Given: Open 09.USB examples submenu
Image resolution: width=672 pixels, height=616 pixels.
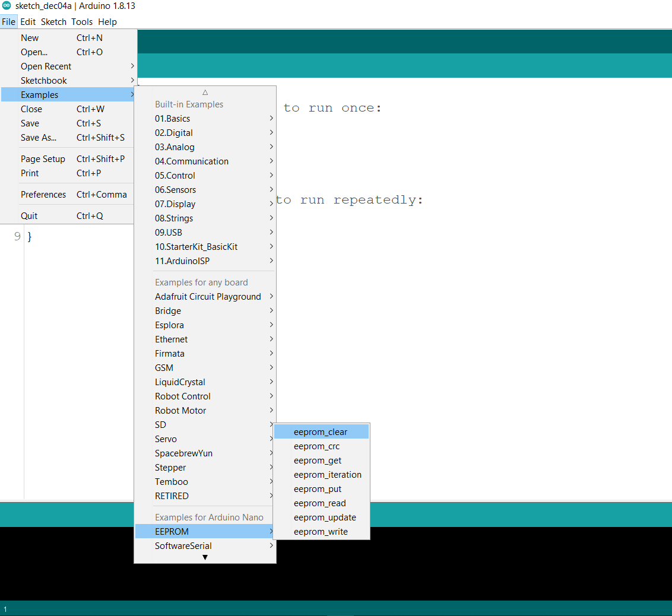Looking at the screenshot, I should [x=205, y=232].
